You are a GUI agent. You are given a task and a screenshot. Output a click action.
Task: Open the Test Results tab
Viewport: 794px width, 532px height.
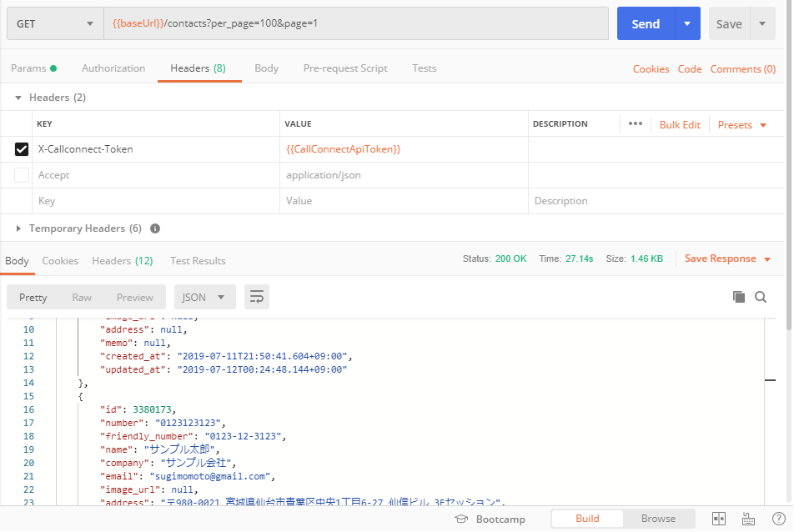(x=198, y=261)
